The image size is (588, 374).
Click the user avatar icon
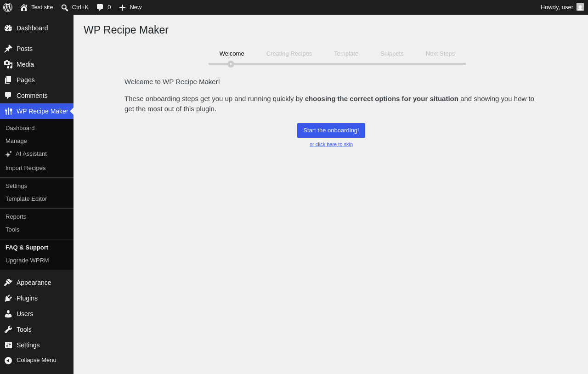(580, 7)
